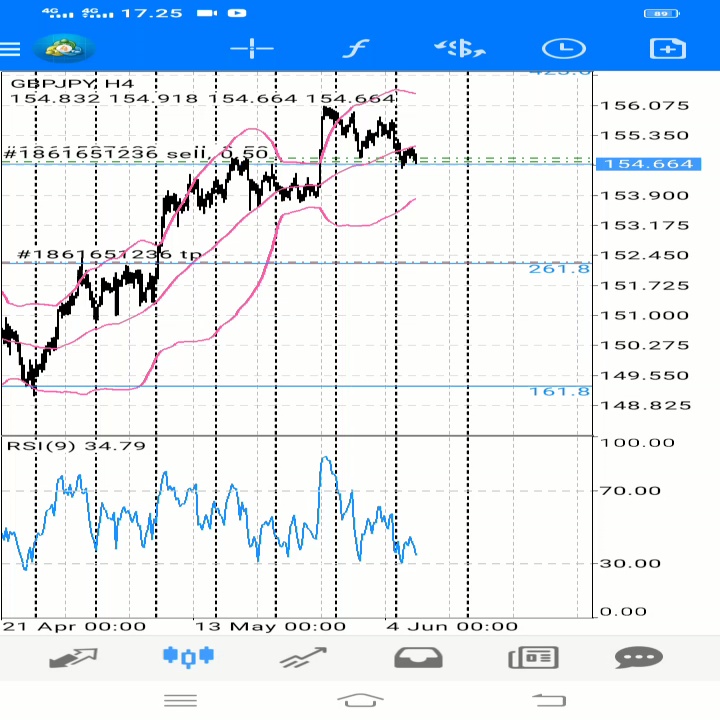The width and height of the screenshot is (720, 720).
Task: Tap the current price label 154.664
Action: point(648,164)
